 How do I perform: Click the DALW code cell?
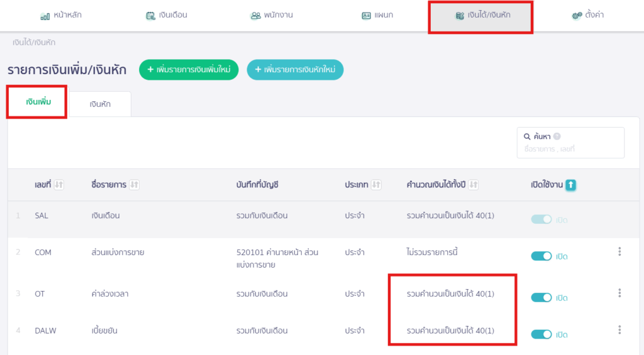(x=45, y=330)
